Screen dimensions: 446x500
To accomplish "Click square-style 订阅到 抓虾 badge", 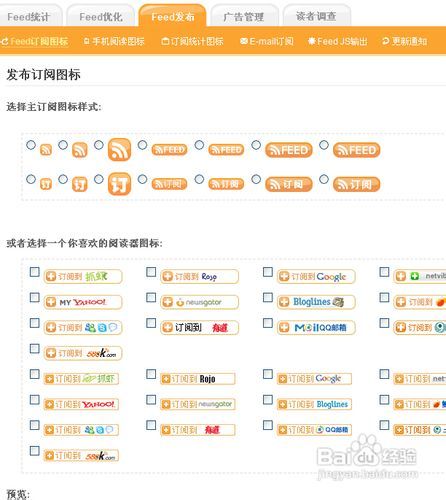I will [x=81, y=379].
